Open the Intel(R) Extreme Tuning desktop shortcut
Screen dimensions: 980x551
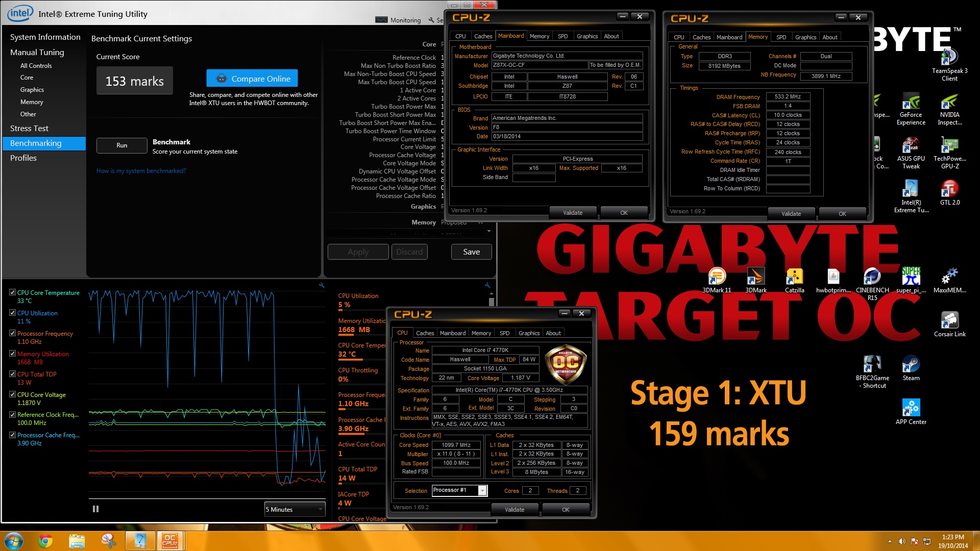click(x=911, y=197)
